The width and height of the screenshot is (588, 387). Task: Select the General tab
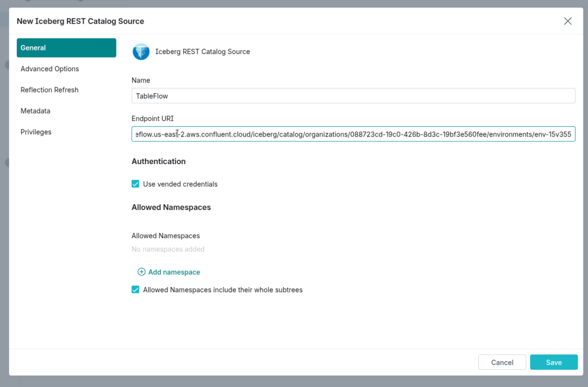coord(67,48)
